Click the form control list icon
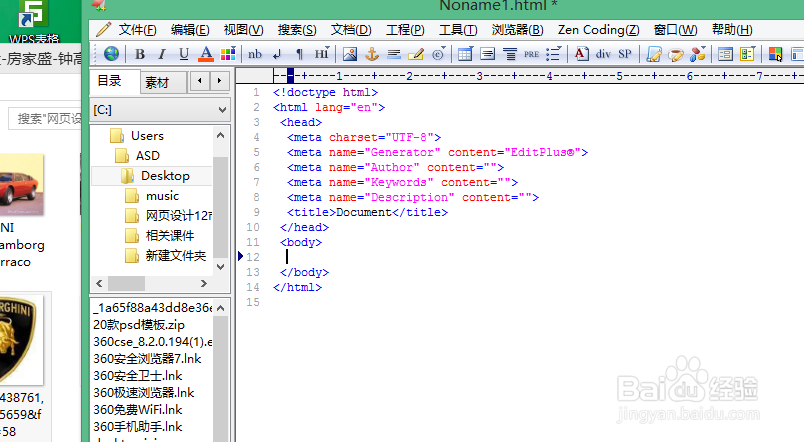Image resolution: width=804 pixels, height=442 pixels. 725,54
